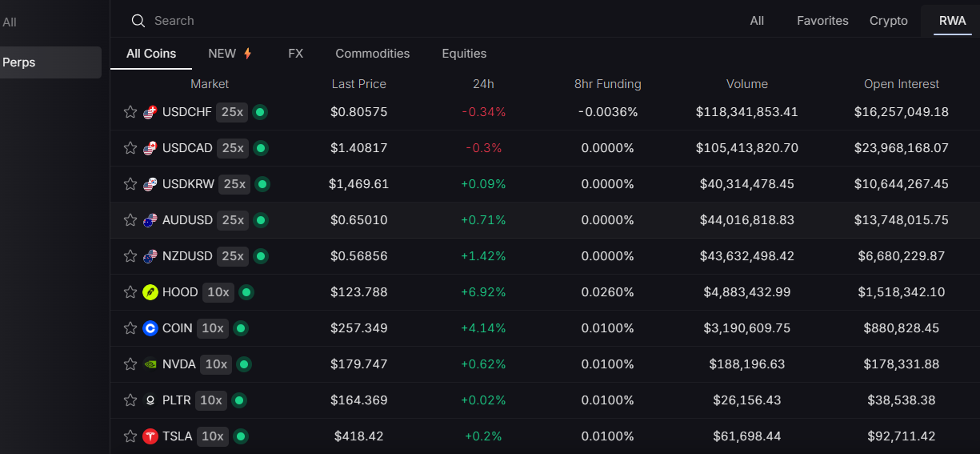Sort by 8hr Funding column header
Screen dimensions: 980x454
click(x=607, y=84)
